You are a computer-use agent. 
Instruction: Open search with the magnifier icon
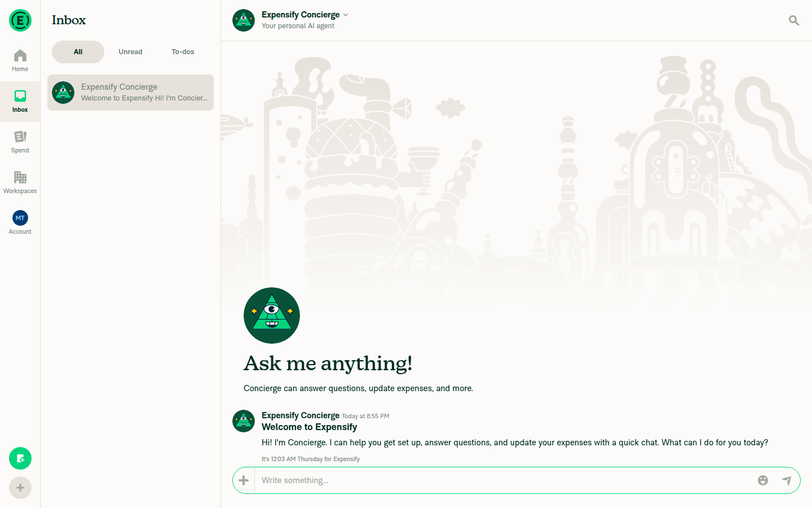[x=794, y=20]
